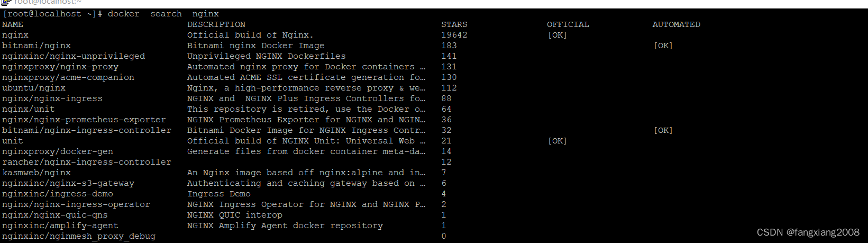Click the 'docker search nginx' command line

click(111, 14)
